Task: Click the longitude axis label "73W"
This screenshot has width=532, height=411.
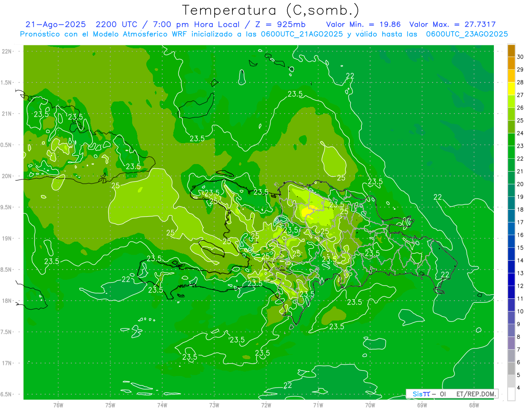Action: tap(214, 405)
